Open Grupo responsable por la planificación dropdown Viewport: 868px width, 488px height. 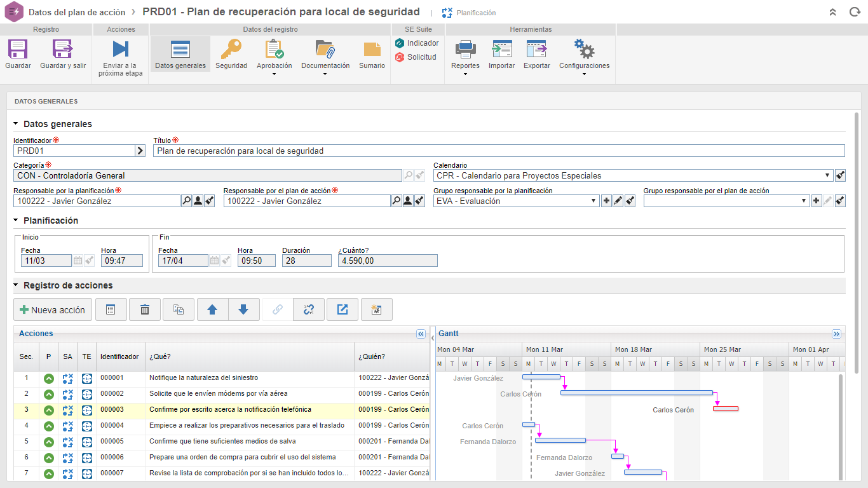coord(594,201)
